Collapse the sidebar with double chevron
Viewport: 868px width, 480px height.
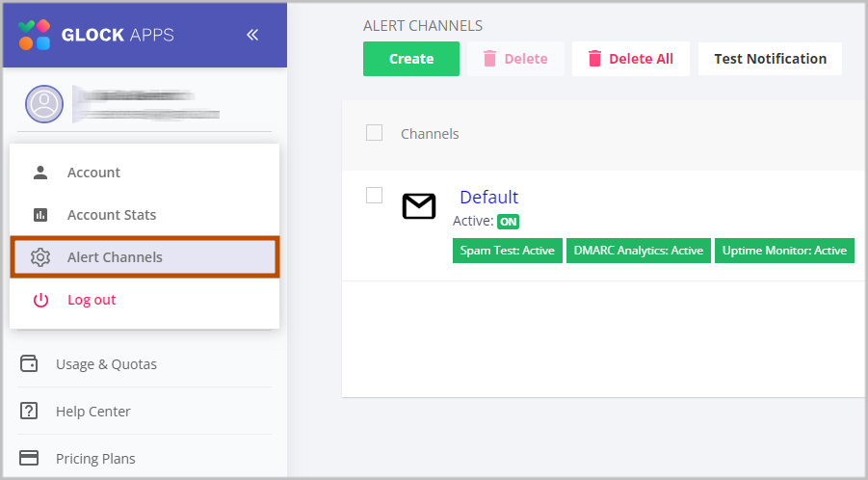(252, 35)
